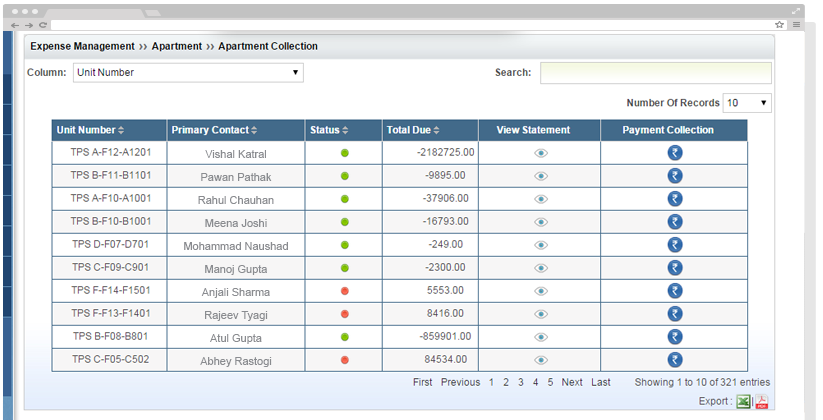Expand the Number Of Records dropdown
Image resolution: width=823 pixels, height=420 pixels.
(x=747, y=103)
